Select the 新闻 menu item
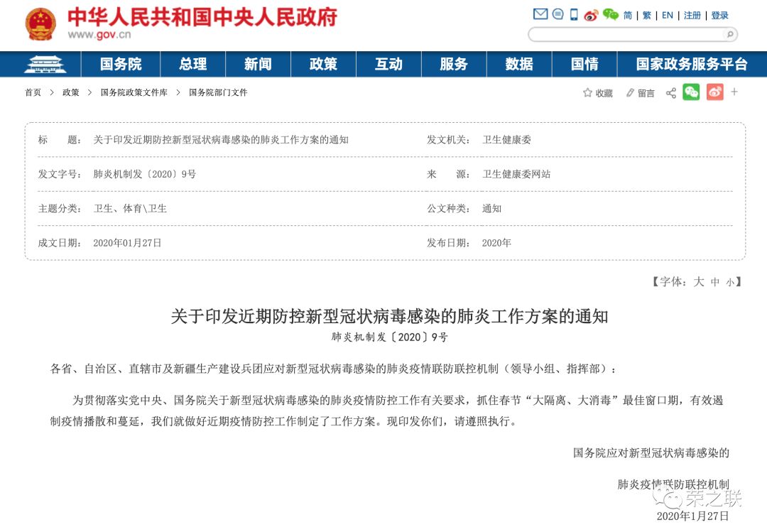 click(x=258, y=64)
